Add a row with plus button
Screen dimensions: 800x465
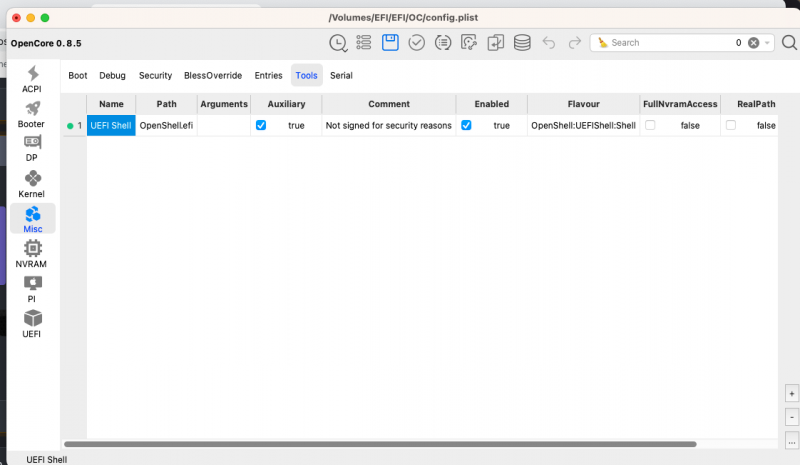791,394
